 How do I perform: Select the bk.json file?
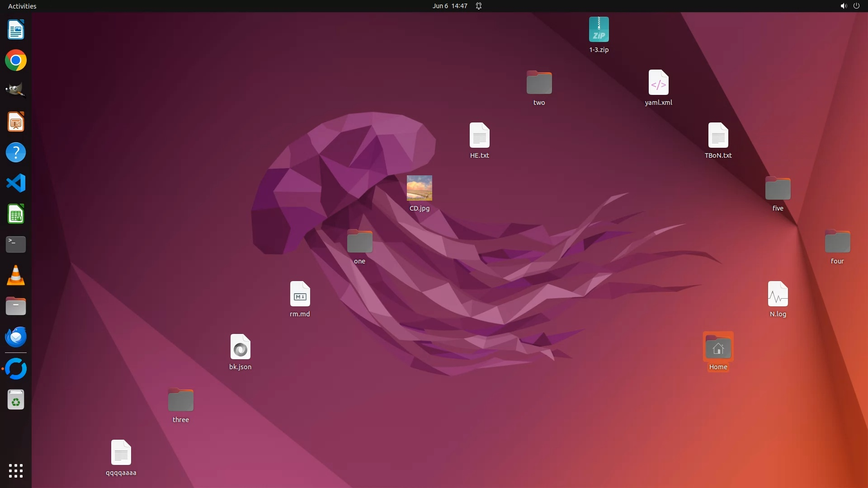[240, 347]
